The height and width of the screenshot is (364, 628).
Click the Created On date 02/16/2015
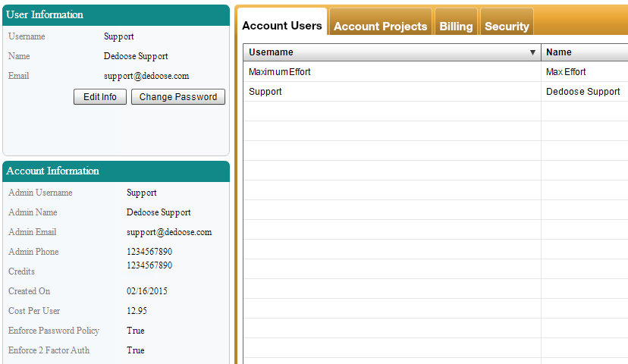point(147,291)
